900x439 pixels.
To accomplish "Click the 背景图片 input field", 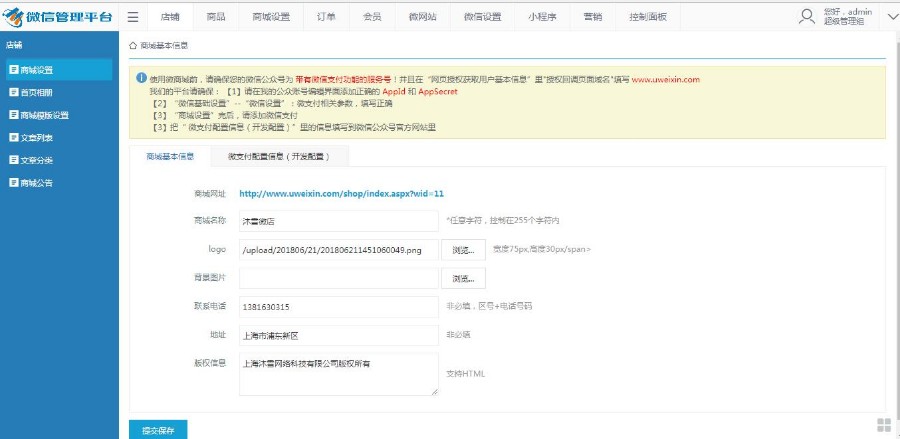I will pyautogui.click(x=339, y=278).
